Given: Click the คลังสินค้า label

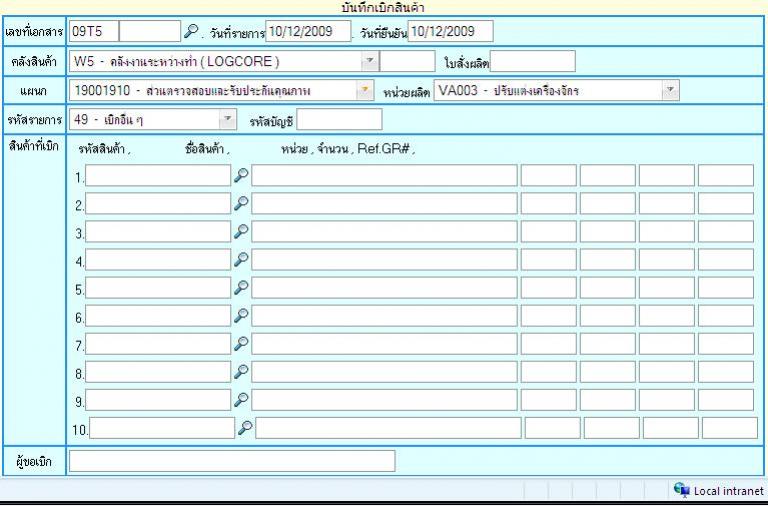Looking at the screenshot, I should point(34,62).
